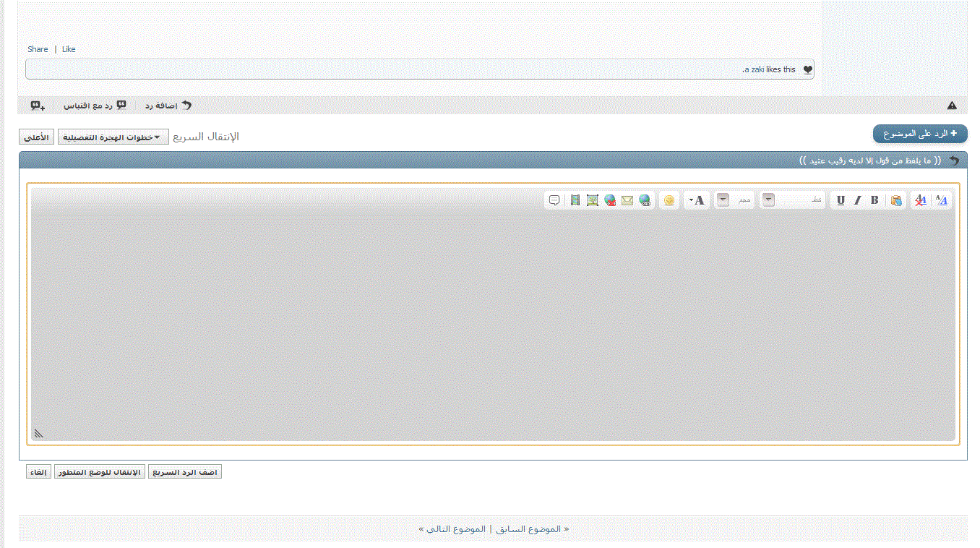Expand the quick navigation forum dropdown
The image size is (980, 548).
113,137
